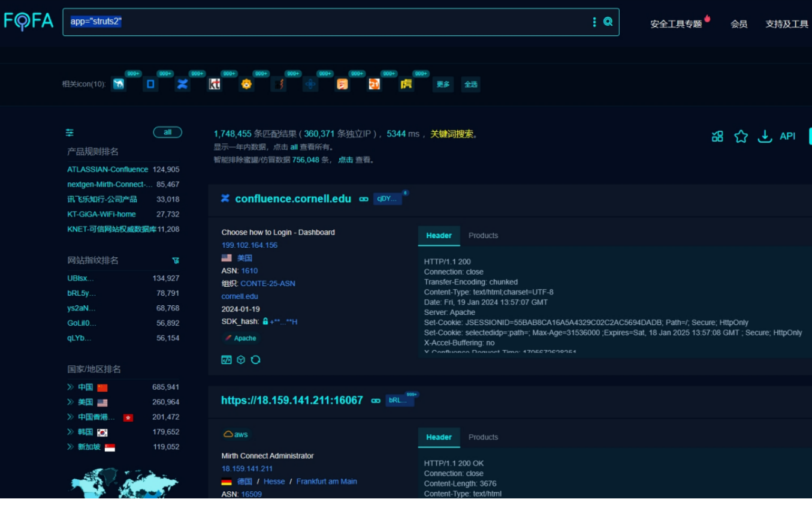The image size is (812, 505).
Task: Click 全选 to select all icons
Action: [471, 85]
